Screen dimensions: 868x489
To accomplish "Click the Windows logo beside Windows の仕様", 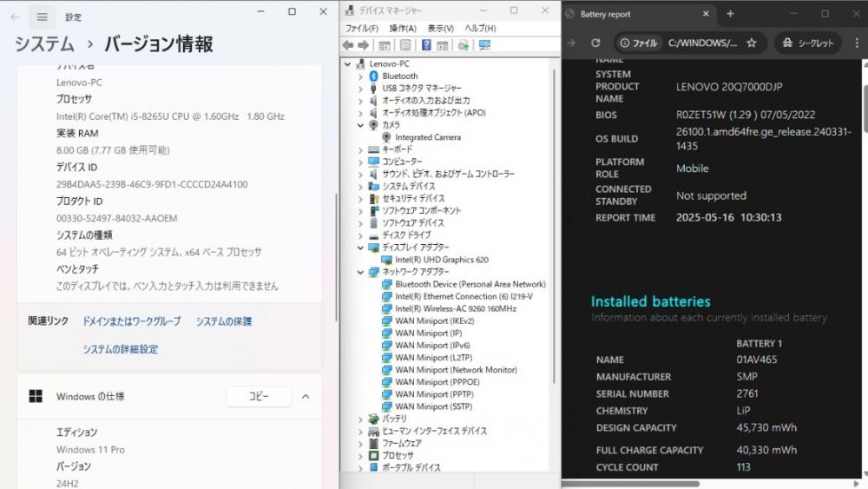I will (x=36, y=396).
